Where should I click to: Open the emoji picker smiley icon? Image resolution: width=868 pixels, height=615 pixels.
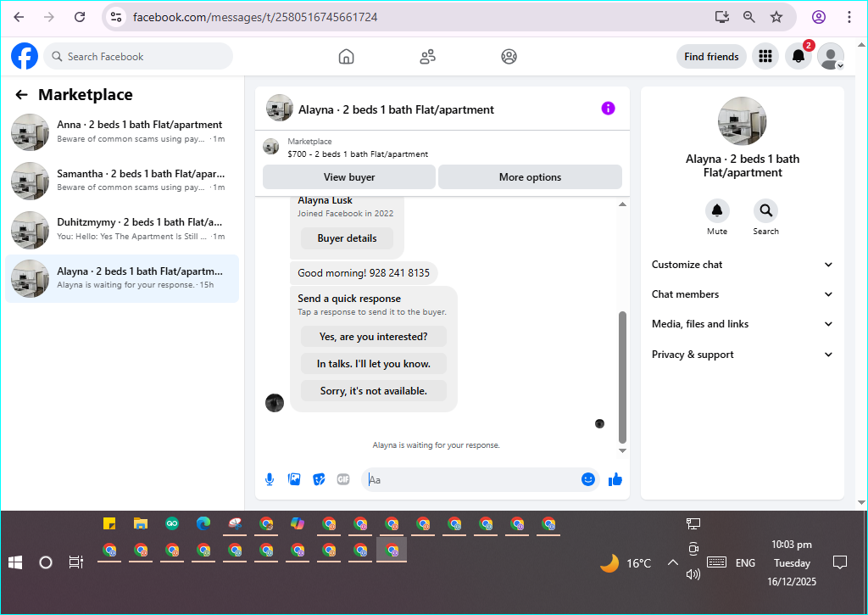coord(588,479)
